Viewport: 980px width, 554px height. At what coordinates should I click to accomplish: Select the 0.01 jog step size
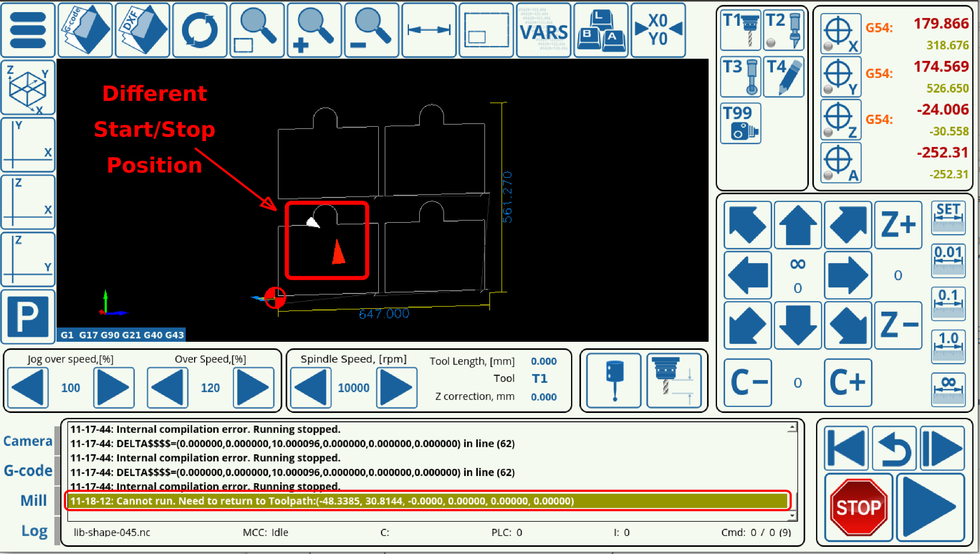948,260
